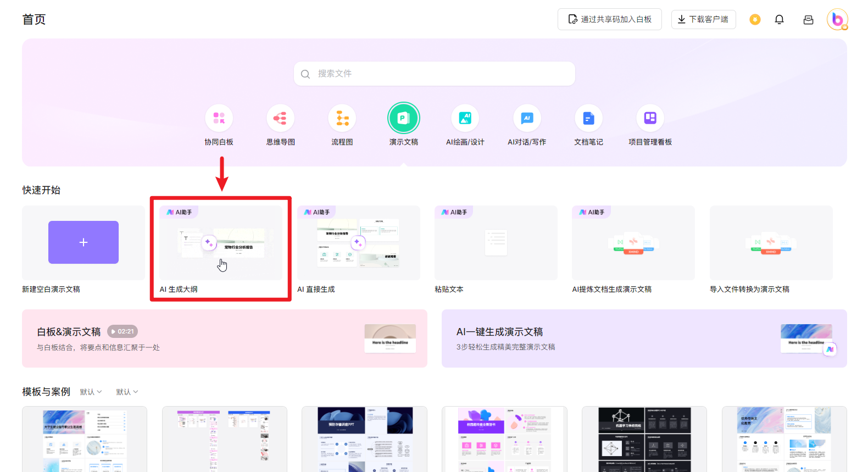Click the search magnifier icon
Viewport: 868px width, 472px height.
pos(305,74)
